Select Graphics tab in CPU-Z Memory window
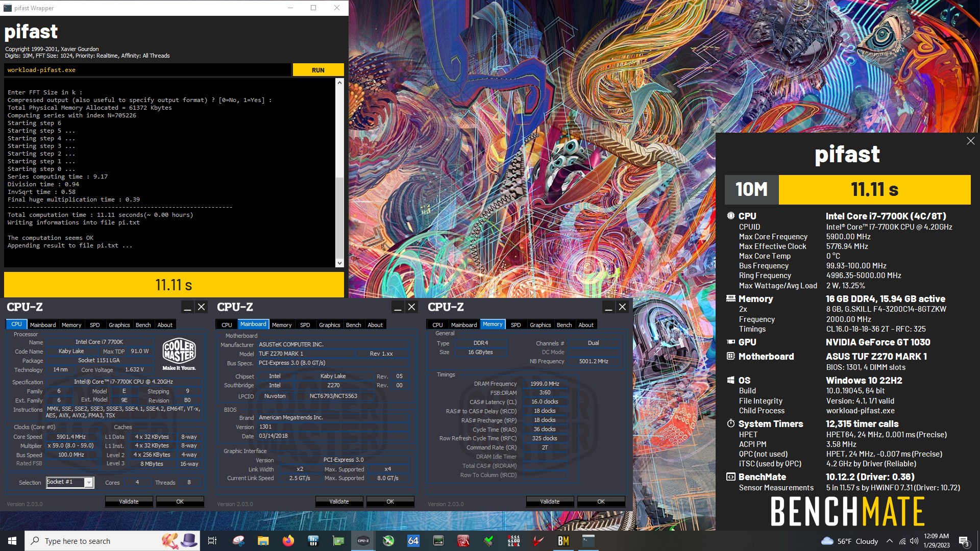Screen dimensions: 980x551 click(540, 325)
